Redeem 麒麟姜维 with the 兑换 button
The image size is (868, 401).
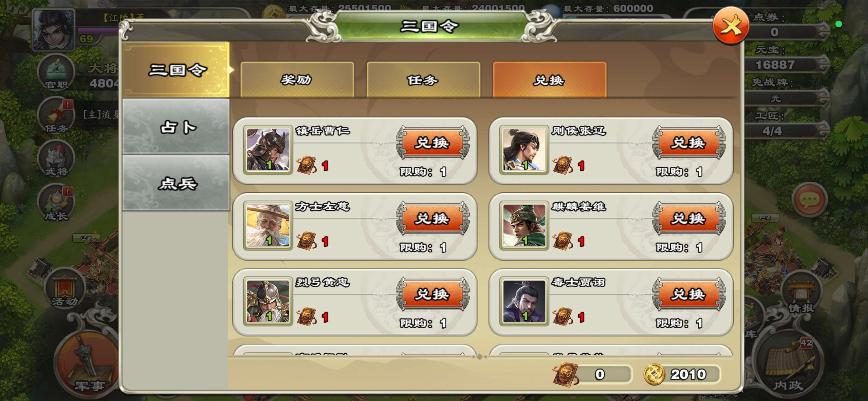tap(689, 219)
